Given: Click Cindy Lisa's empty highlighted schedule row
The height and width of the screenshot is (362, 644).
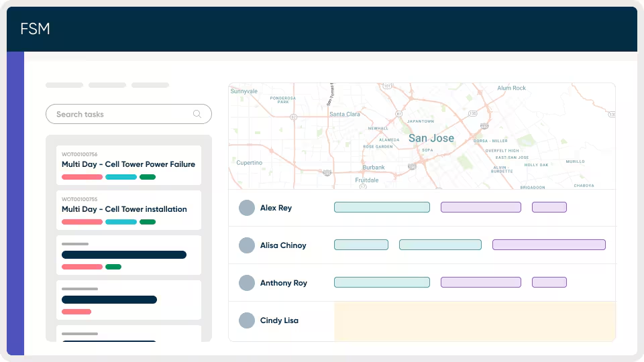Looking at the screenshot, I should (474, 320).
